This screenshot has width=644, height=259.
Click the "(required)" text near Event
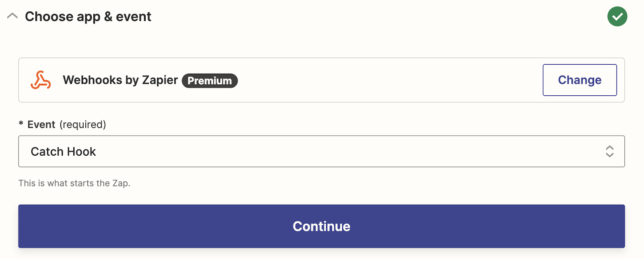(83, 125)
